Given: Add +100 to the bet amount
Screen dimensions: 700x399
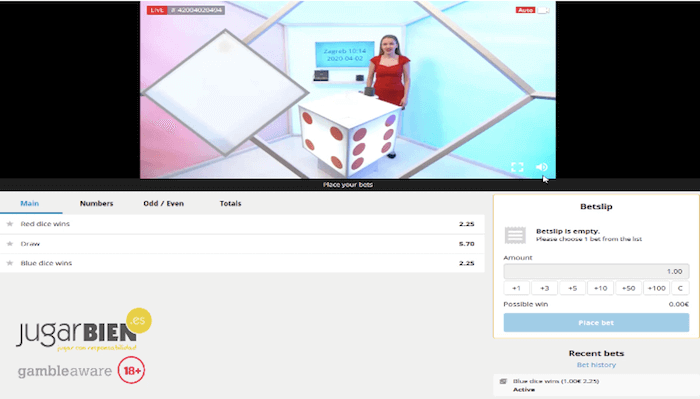Looking at the screenshot, I should [657, 288].
